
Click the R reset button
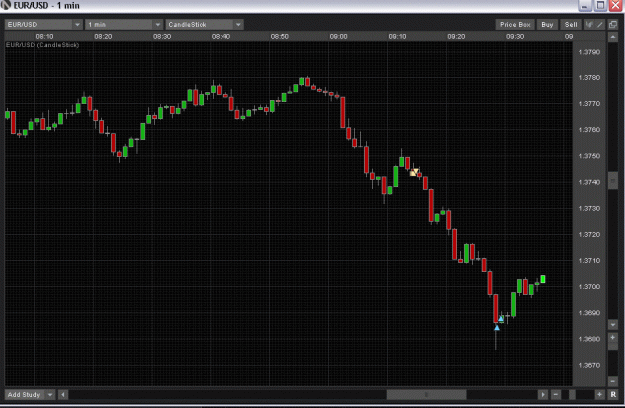[x=613, y=394]
